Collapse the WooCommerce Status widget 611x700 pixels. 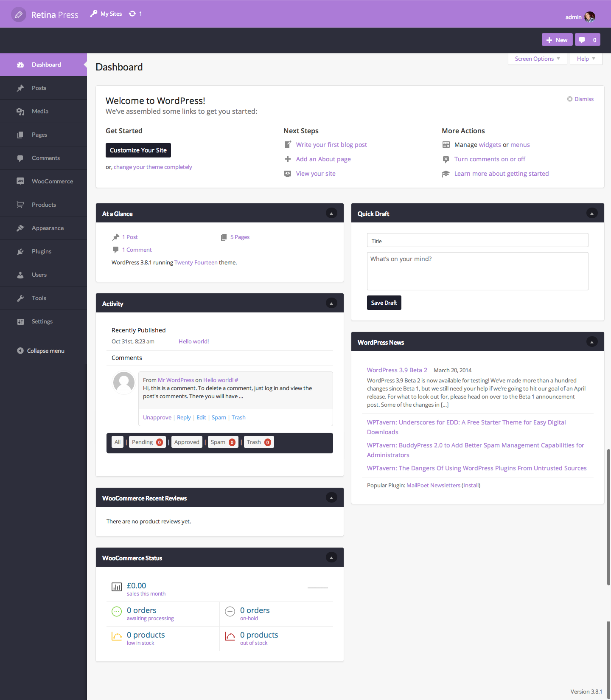(x=331, y=557)
